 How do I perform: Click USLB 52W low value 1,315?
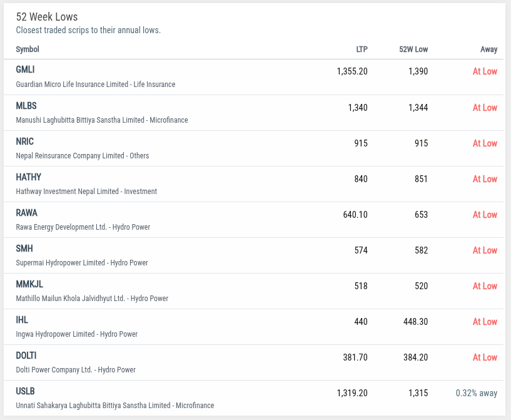418,393
